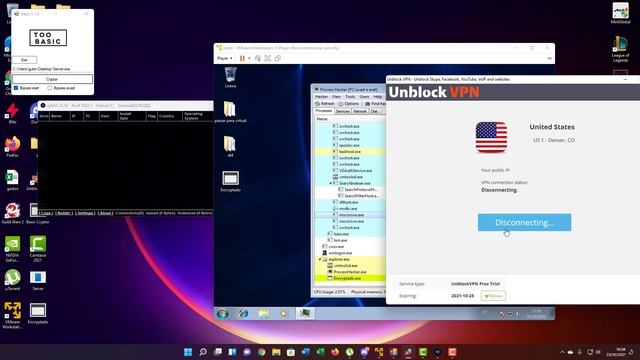Click the Disconnecting... button in Unblock VPN
640x360 pixels.
point(524,222)
